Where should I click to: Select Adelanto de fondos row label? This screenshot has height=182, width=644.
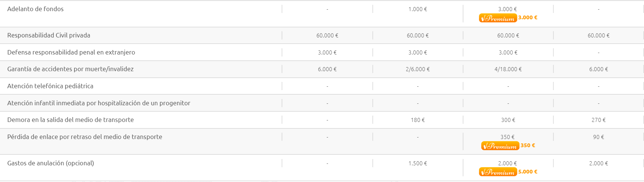tap(35, 9)
